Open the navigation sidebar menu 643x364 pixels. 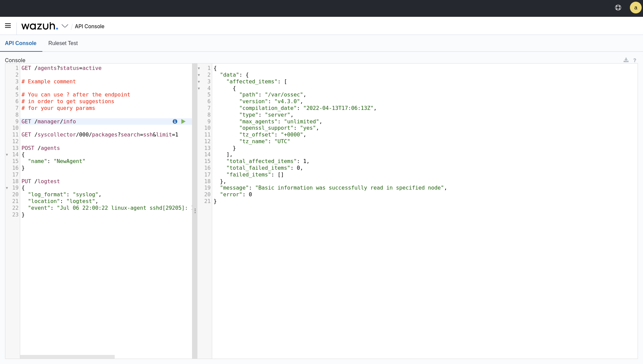click(8, 26)
